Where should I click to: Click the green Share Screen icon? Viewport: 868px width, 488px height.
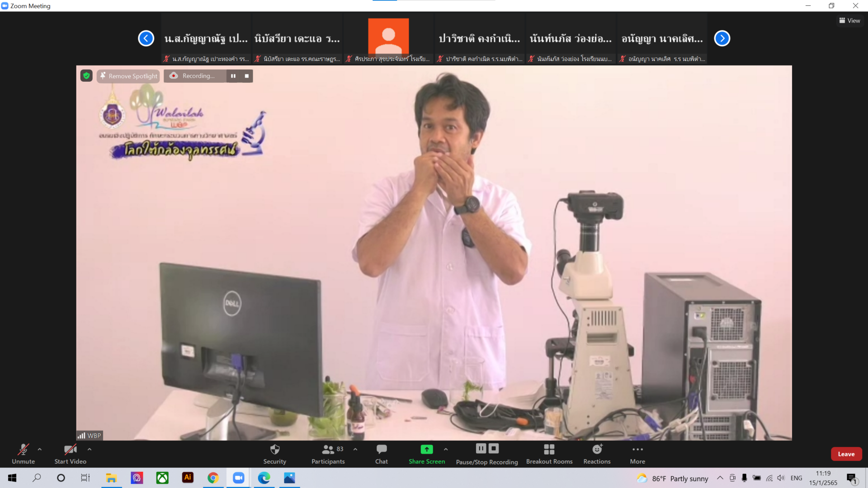[426, 449]
